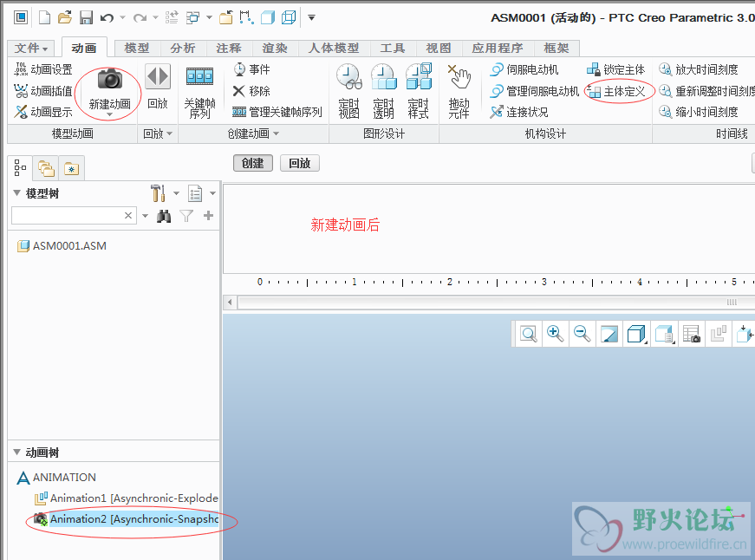Click the 新建动画 camera icon
Screen dimensions: 755x560
point(110,79)
